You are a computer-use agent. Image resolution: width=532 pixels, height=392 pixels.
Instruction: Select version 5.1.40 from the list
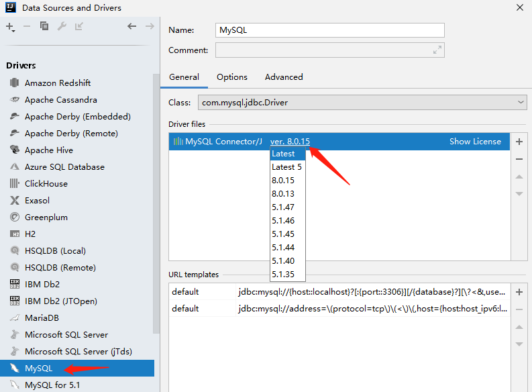(x=288, y=260)
